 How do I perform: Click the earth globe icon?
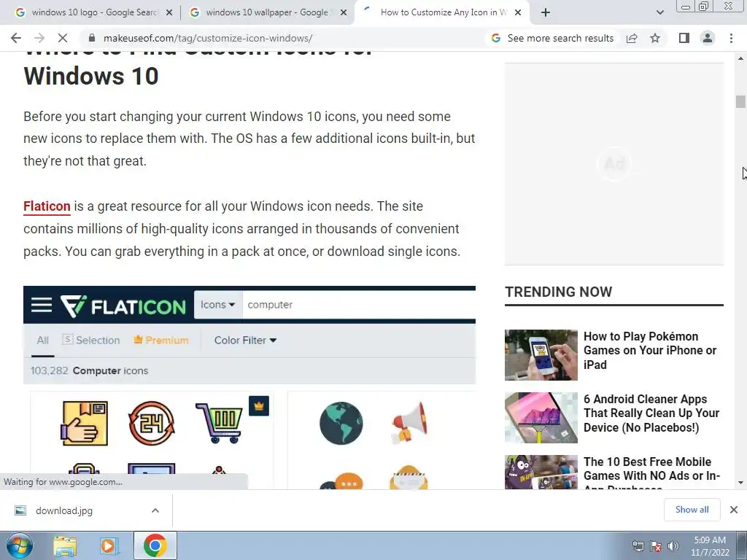tap(341, 424)
